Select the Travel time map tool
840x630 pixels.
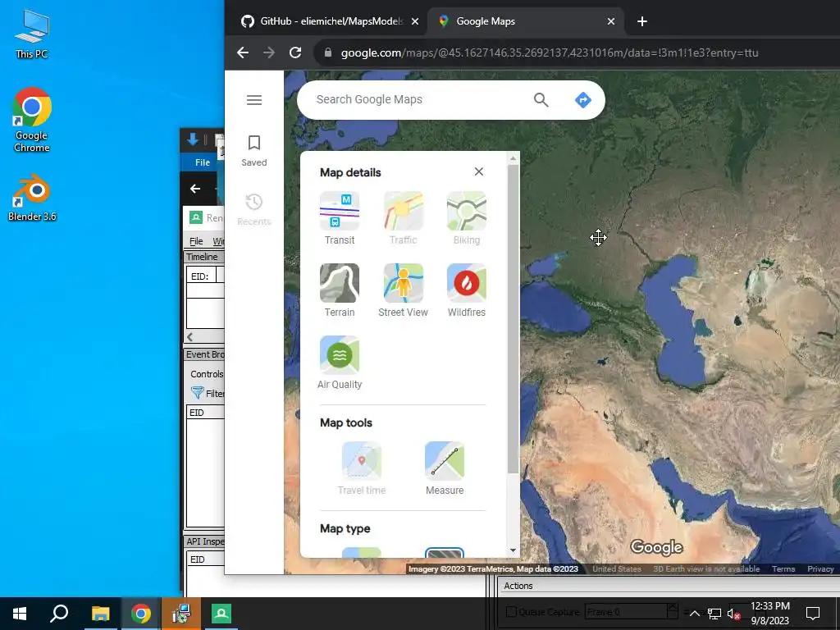click(x=362, y=468)
